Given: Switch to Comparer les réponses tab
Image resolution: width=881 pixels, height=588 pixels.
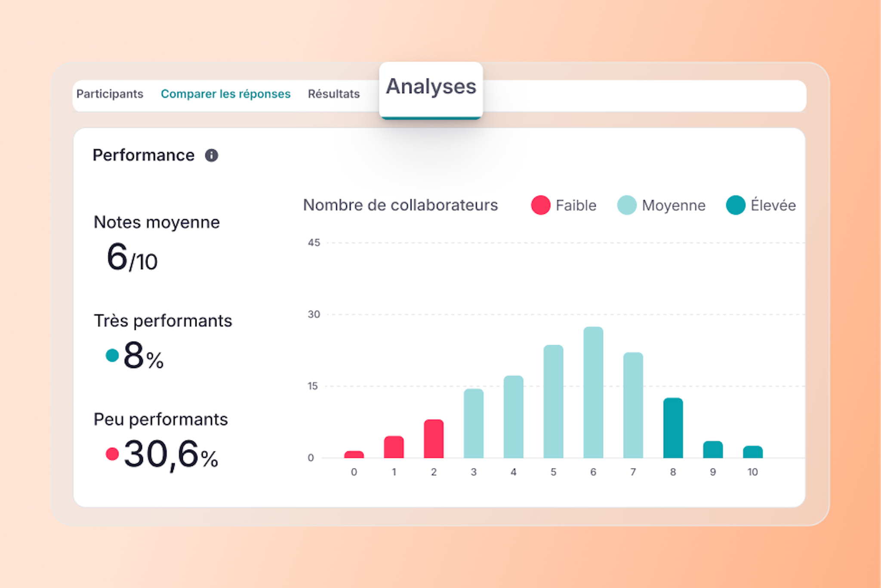Looking at the screenshot, I should click(x=226, y=94).
